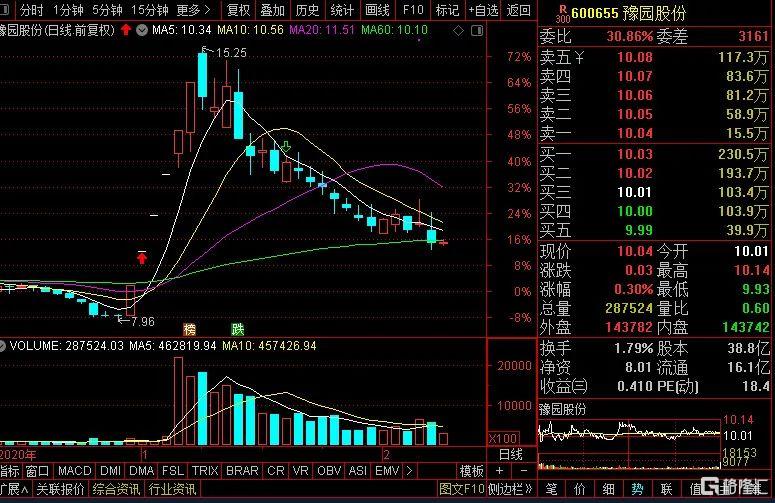
Task: Select the EMV indicator
Action: click(387, 471)
